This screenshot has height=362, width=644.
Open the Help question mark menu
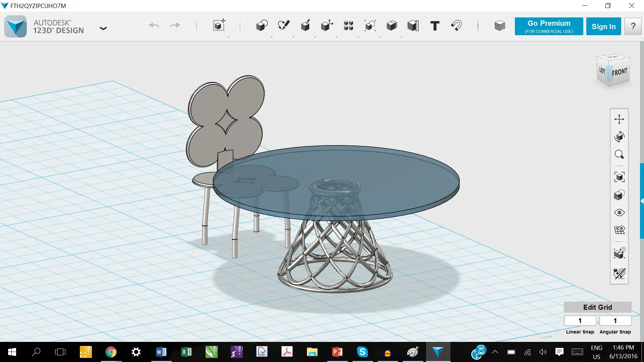[633, 26]
